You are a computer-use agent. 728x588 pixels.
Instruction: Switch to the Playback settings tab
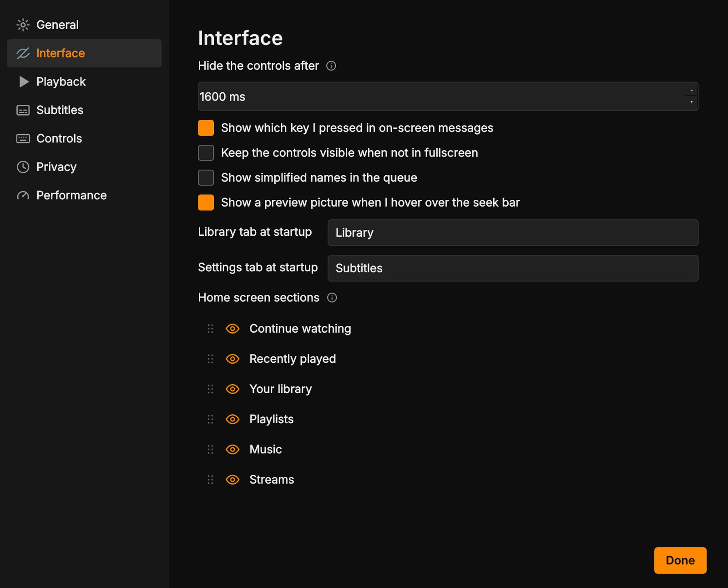pyautogui.click(x=84, y=81)
